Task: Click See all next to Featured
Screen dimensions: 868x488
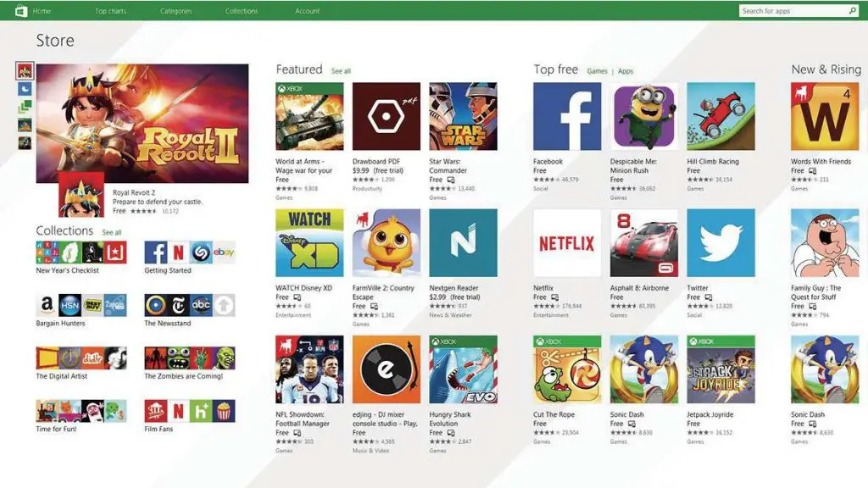Action: (x=341, y=71)
